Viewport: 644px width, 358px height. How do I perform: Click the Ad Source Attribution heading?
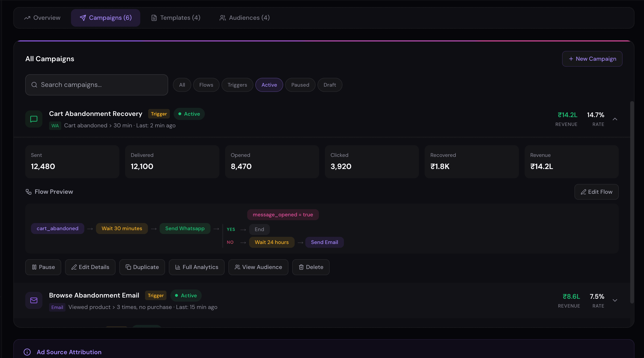pos(69,352)
